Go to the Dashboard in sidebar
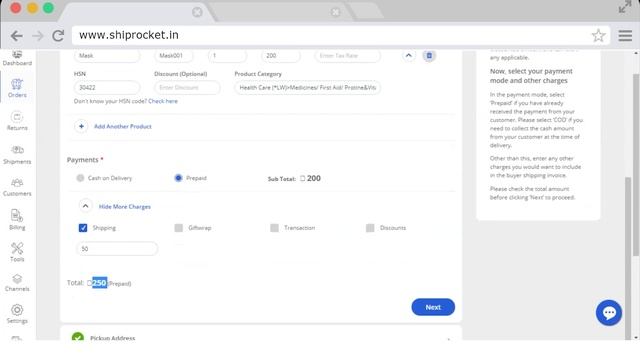The image size is (640, 360). pyautogui.click(x=17, y=58)
